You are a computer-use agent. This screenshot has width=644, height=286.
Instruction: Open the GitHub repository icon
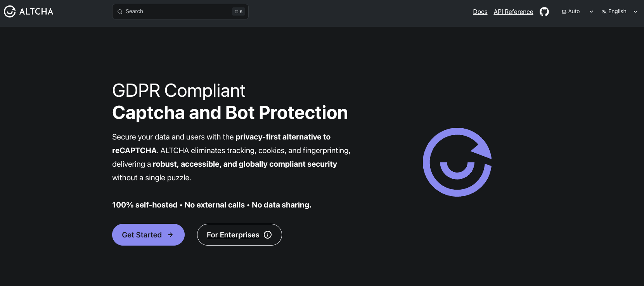click(544, 12)
